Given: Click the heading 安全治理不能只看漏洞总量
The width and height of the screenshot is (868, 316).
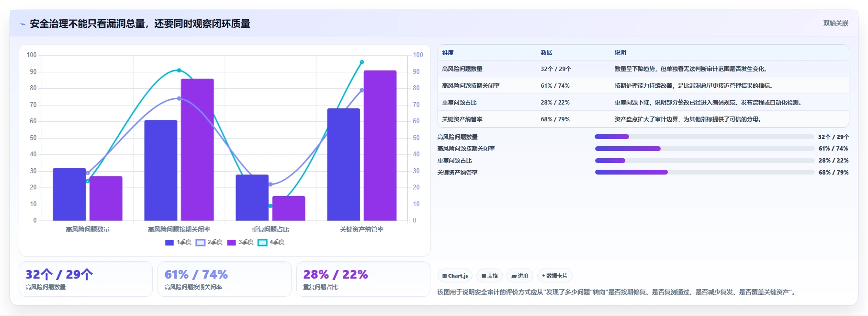Looking at the screenshot, I should click(x=140, y=24).
